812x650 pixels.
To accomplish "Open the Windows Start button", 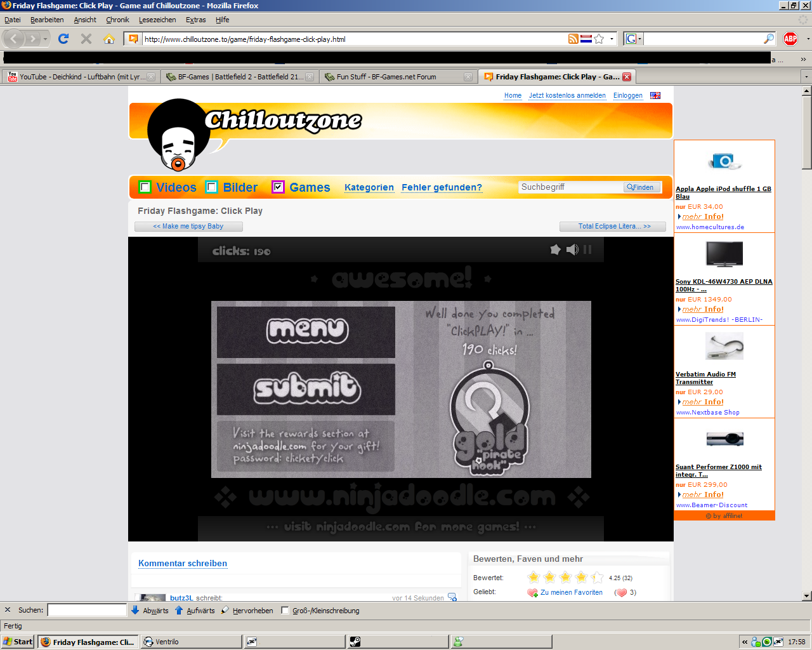I will click(x=18, y=642).
